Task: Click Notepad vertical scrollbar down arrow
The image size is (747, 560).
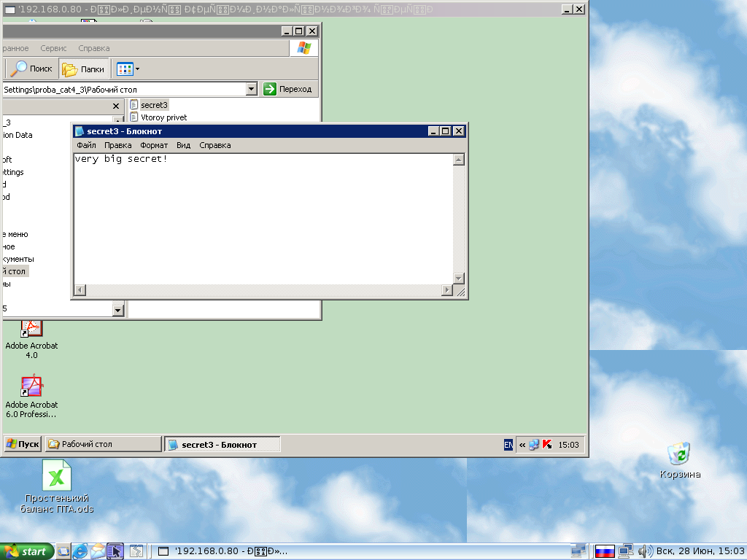Action: [x=458, y=278]
